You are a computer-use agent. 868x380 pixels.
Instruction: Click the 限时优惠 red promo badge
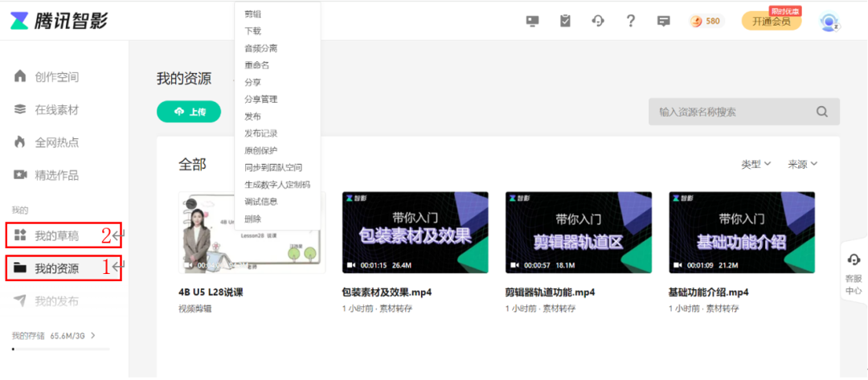(785, 10)
